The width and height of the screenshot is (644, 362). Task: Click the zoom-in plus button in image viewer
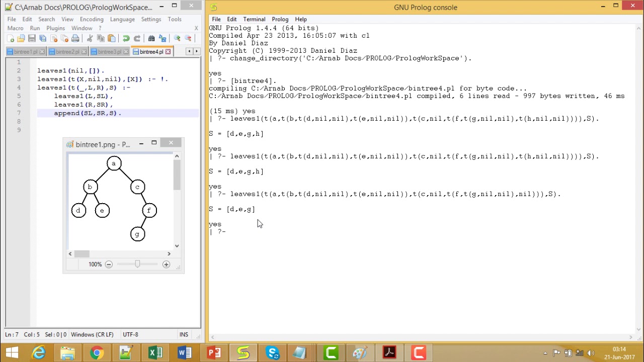pyautogui.click(x=166, y=264)
